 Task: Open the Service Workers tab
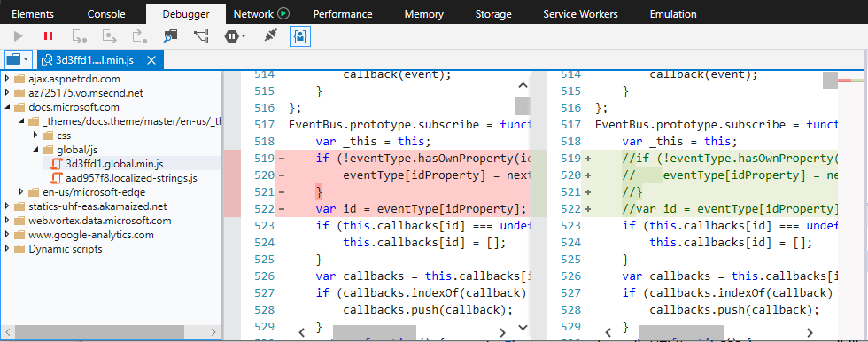coord(580,14)
